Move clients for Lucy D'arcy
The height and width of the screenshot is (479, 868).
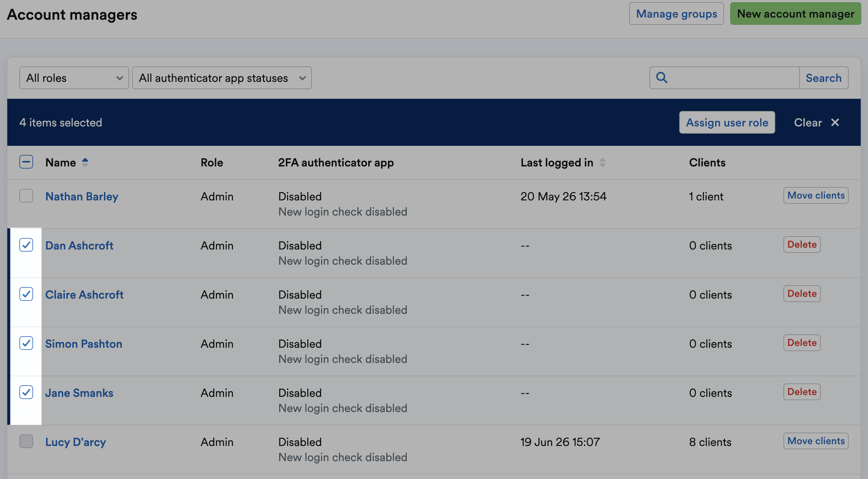click(816, 441)
